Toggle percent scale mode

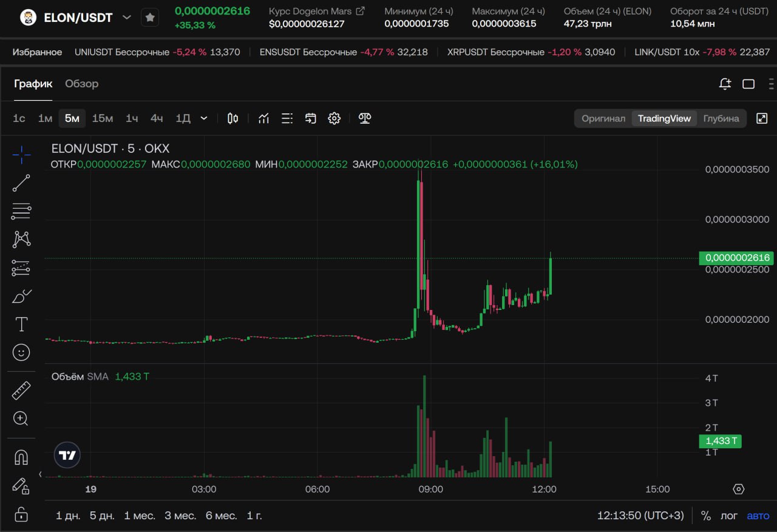(x=706, y=516)
